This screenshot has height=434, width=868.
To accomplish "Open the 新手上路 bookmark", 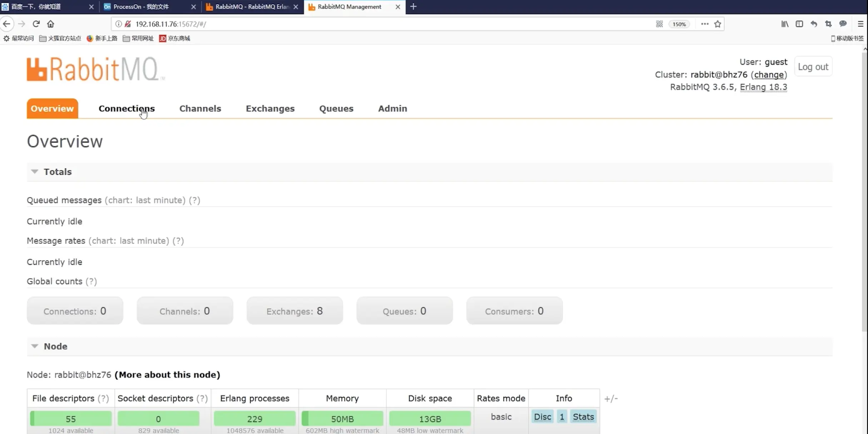I will [102, 38].
